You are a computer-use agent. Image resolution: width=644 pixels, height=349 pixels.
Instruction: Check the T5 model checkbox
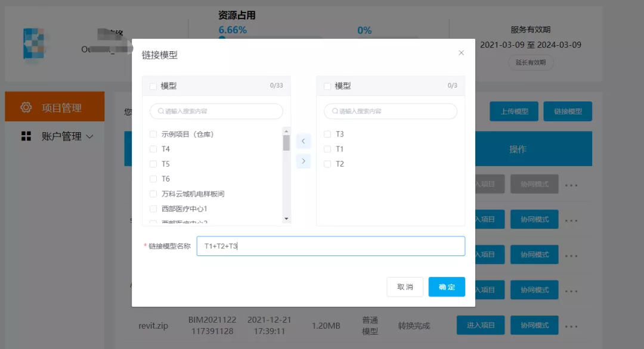153,164
